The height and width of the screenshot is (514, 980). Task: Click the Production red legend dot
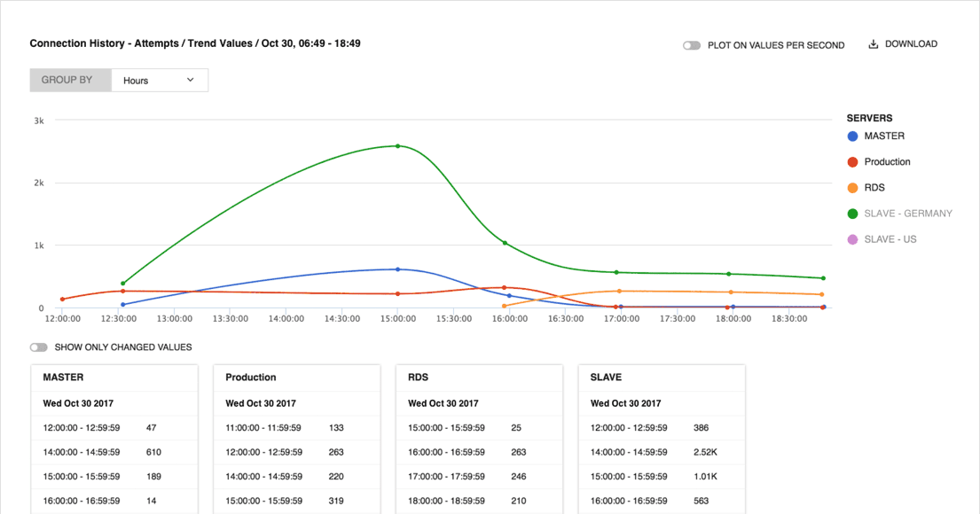pyautogui.click(x=852, y=162)
